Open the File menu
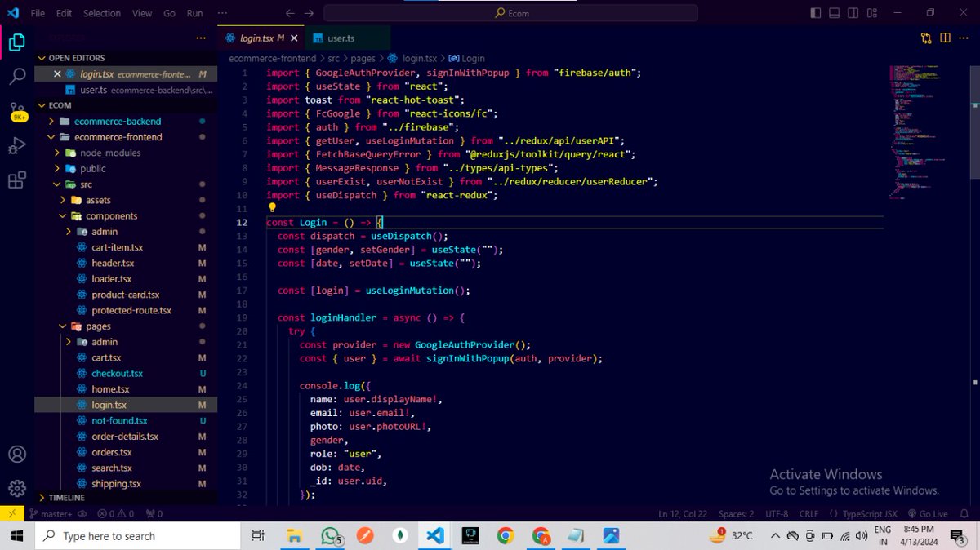980x550 pixels. click(38, 13)
